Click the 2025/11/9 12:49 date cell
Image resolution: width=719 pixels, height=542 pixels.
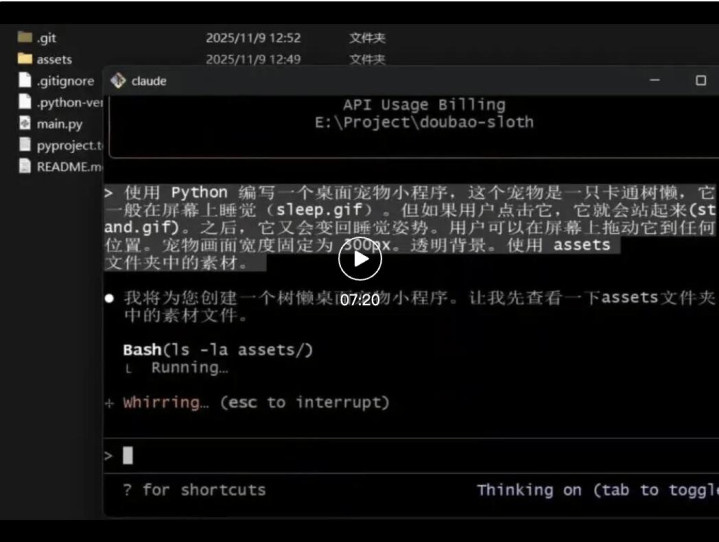[253, 60]
